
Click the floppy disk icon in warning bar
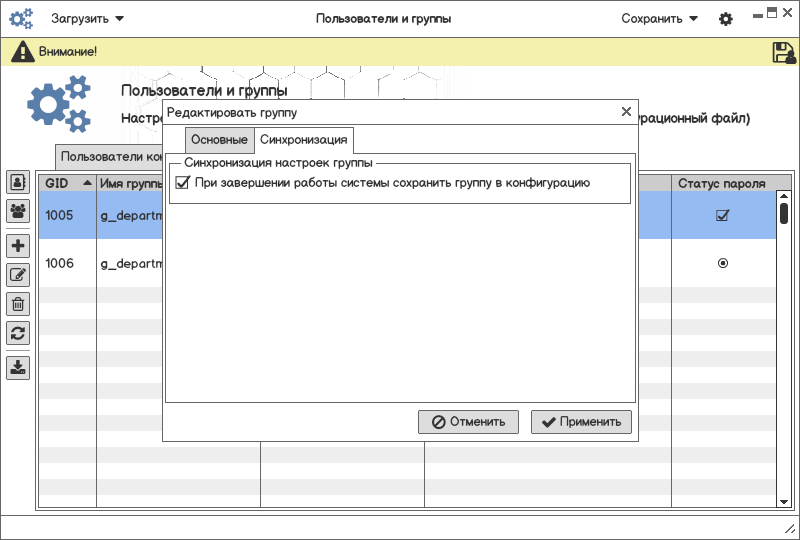784,53
